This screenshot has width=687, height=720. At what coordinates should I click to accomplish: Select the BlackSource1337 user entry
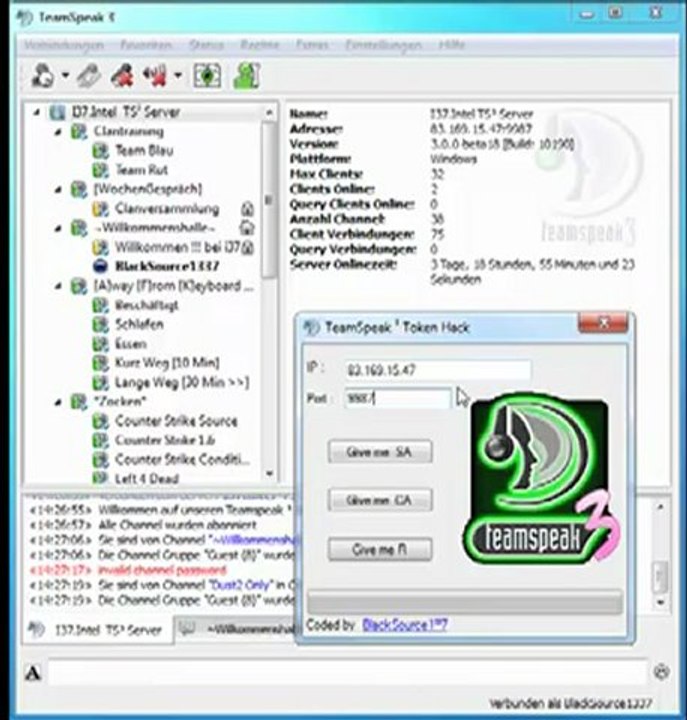pos(167,266)
